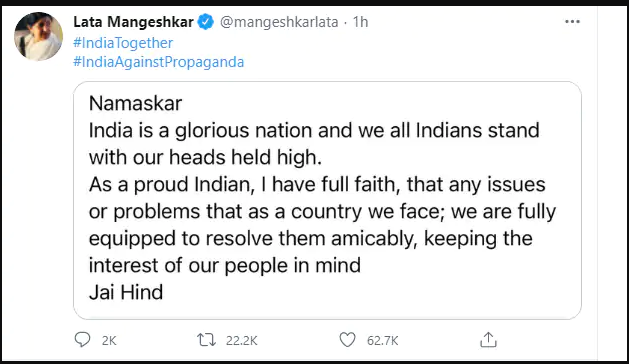The width and height of the screenshot is (629, 364).
Task: Click the 2K reply count
Action: pyautogui.click(x=109, y=341)
